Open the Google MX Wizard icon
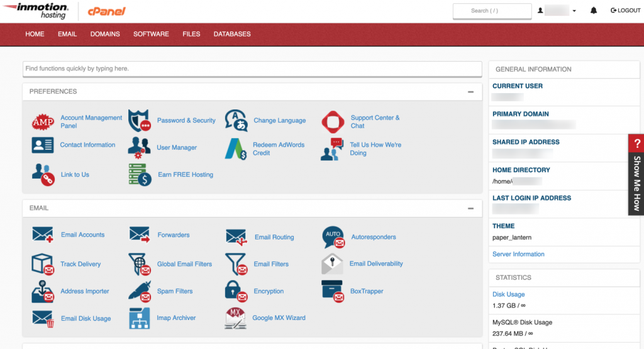644x349 pixels. tap(235, 318)
